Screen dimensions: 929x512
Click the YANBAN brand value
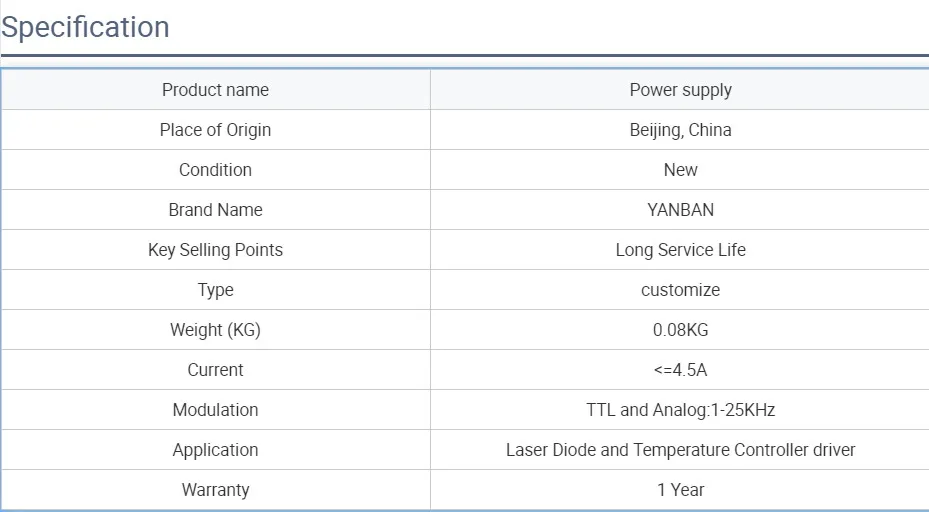pos(680,210)
